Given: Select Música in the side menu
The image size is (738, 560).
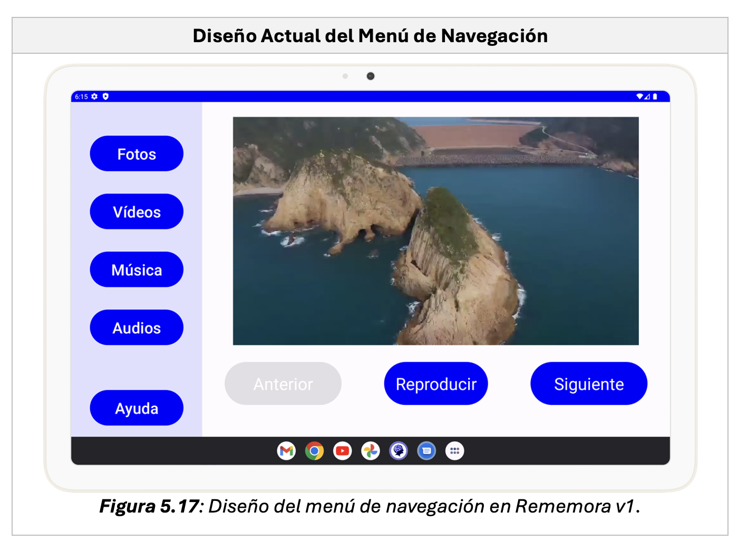Looking at the screenshot, I should (x=137, y=270).
